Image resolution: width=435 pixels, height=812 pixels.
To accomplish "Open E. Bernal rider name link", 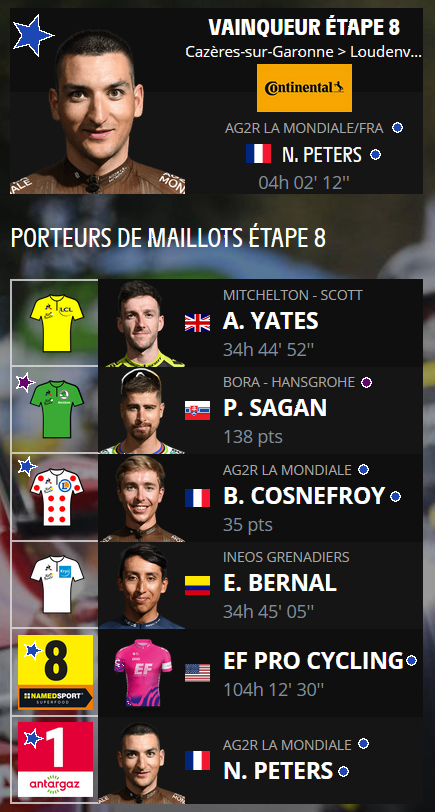I will pos(280,583).
